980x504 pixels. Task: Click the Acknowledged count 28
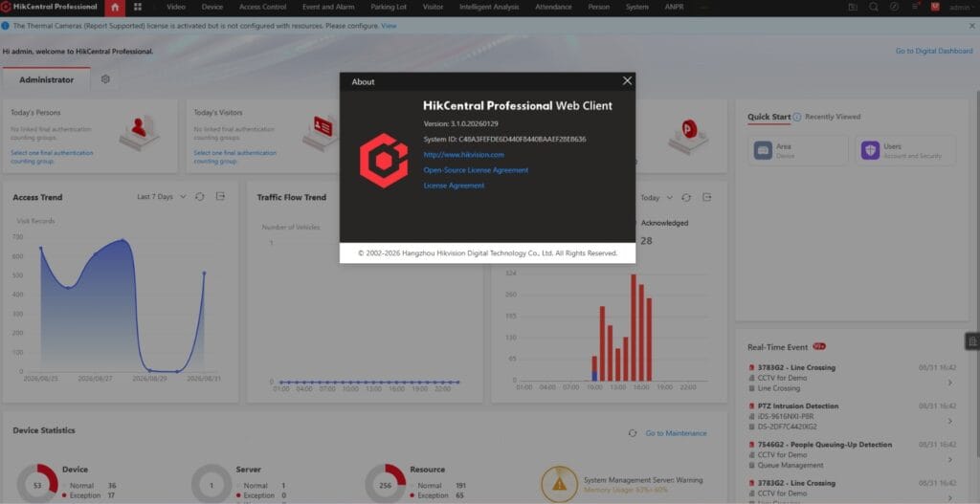click(646, 240)
